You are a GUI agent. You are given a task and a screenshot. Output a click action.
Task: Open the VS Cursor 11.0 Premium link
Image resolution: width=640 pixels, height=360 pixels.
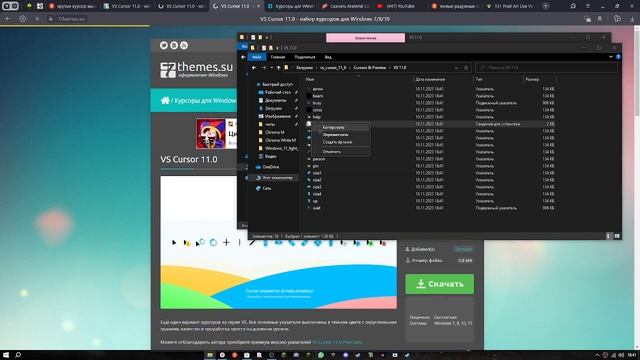337,342
